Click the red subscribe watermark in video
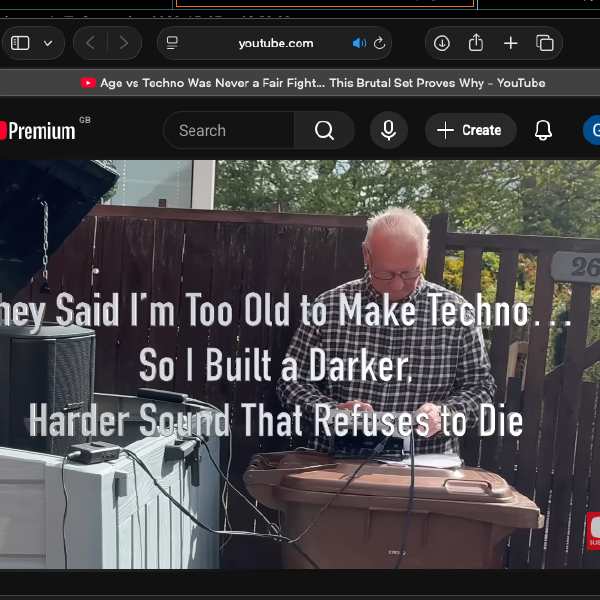Screen dimensions: 600x600 coord(593,531)
